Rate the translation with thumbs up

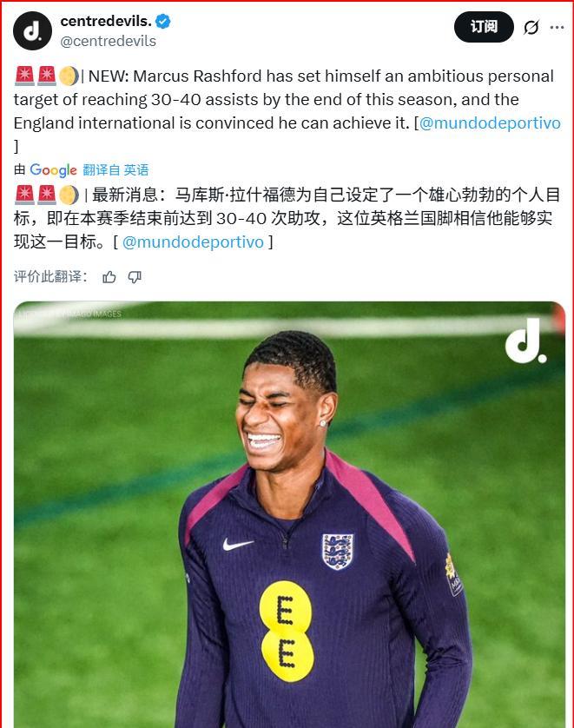pyautogui.click(x=109, y=277)
